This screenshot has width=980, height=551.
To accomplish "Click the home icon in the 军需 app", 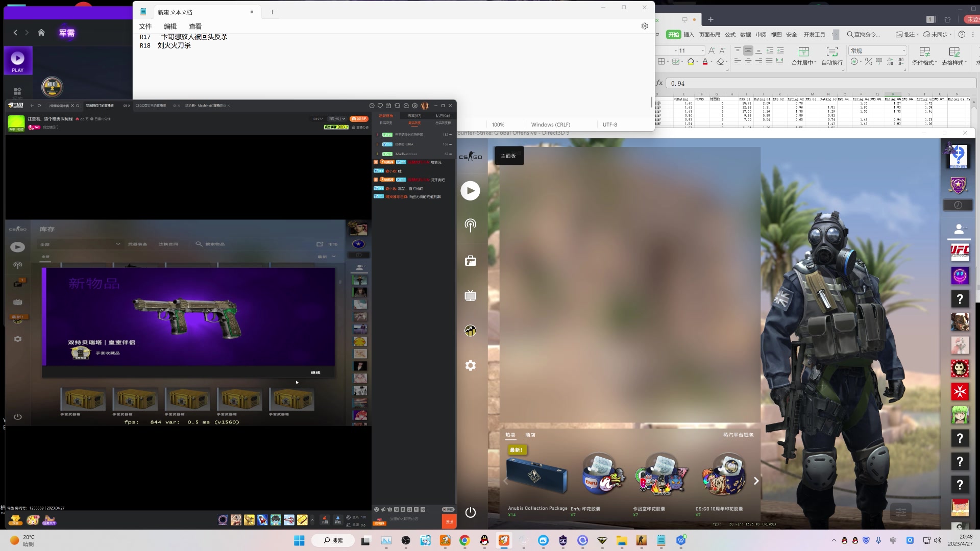I will pyautogui.click(x=41, y=33).
